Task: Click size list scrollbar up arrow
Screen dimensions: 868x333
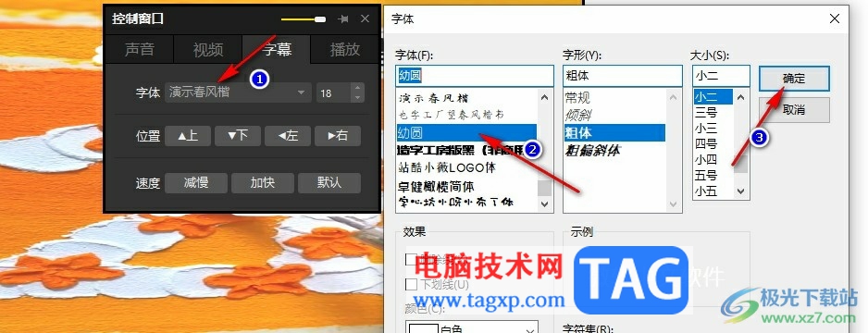Action: pos(741,96)
